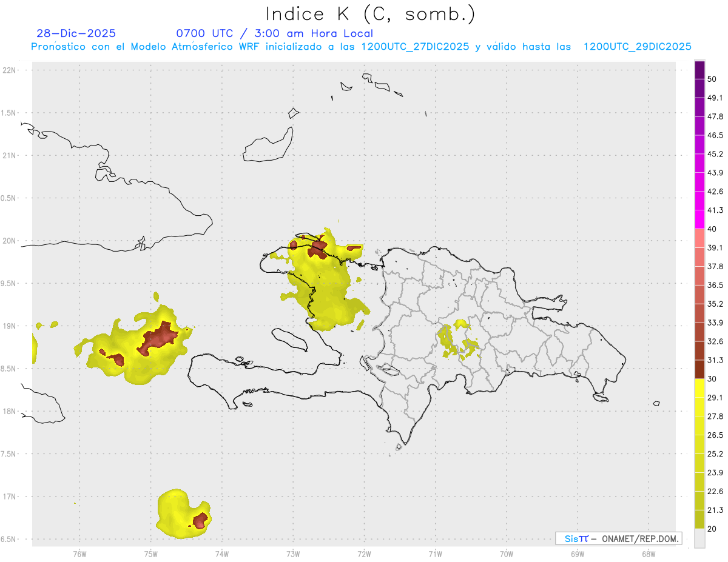Click the latitude label "21N"
Viewport: 728px width, 562px height.
point(10,155)
